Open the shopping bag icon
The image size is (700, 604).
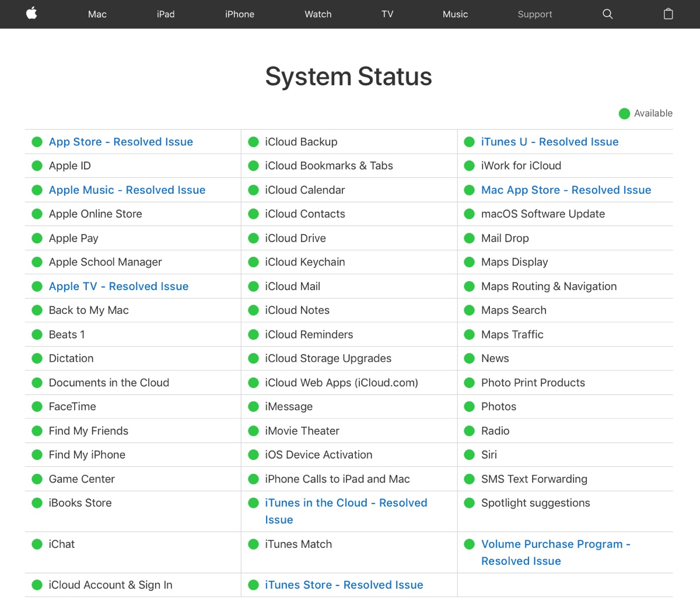click(668, 14)
